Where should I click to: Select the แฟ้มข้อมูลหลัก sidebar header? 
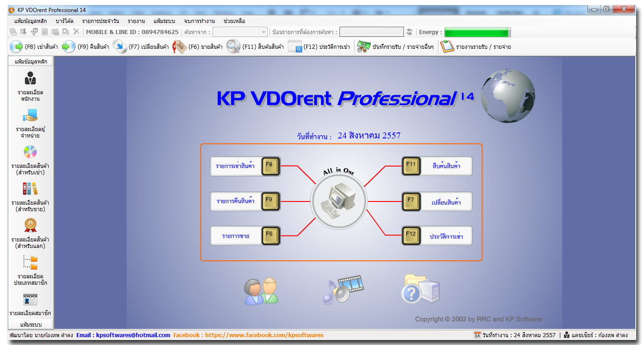click(31, 61)
